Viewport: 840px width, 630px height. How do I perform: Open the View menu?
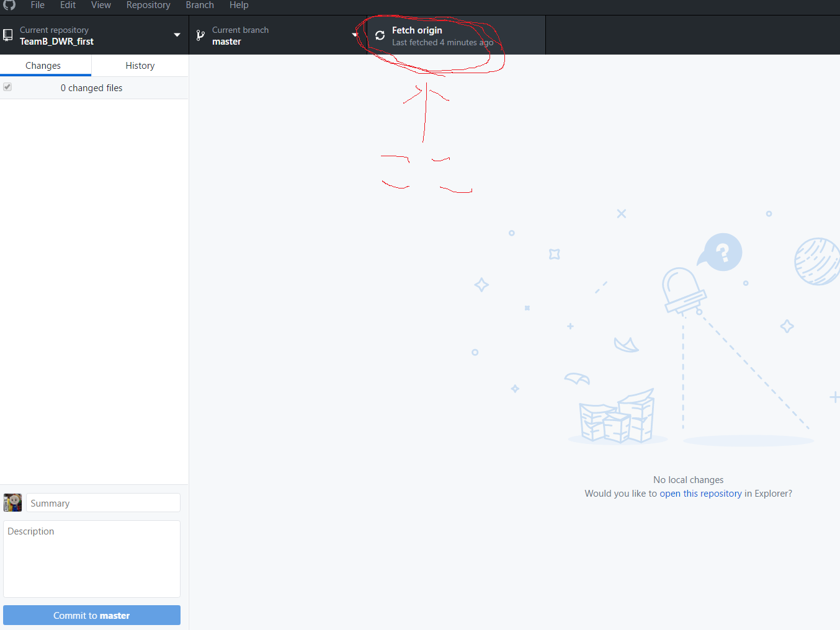pyautogui.click(x=101, y=5)
